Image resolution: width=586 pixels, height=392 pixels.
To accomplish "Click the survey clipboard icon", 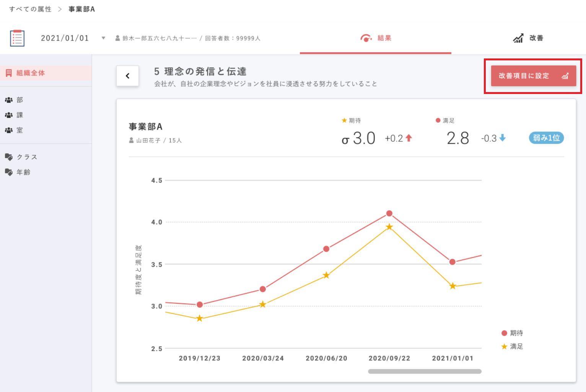I will pos(17,38).
